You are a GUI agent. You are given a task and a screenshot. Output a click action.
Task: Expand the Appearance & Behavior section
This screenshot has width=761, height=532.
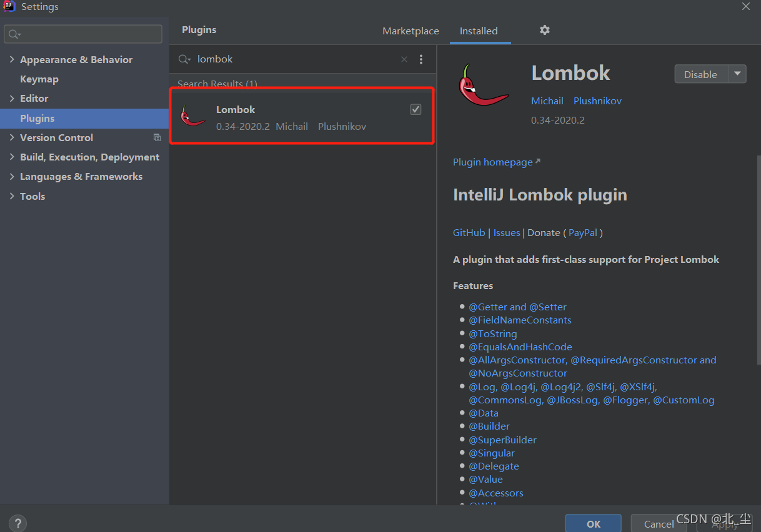(x=11, y=59)
